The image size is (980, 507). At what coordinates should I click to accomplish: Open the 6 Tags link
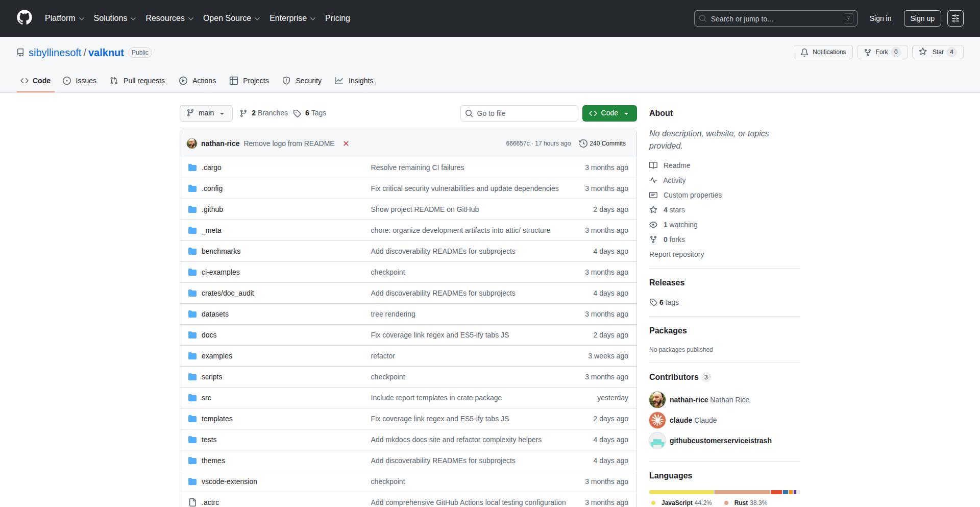[310, 113]
